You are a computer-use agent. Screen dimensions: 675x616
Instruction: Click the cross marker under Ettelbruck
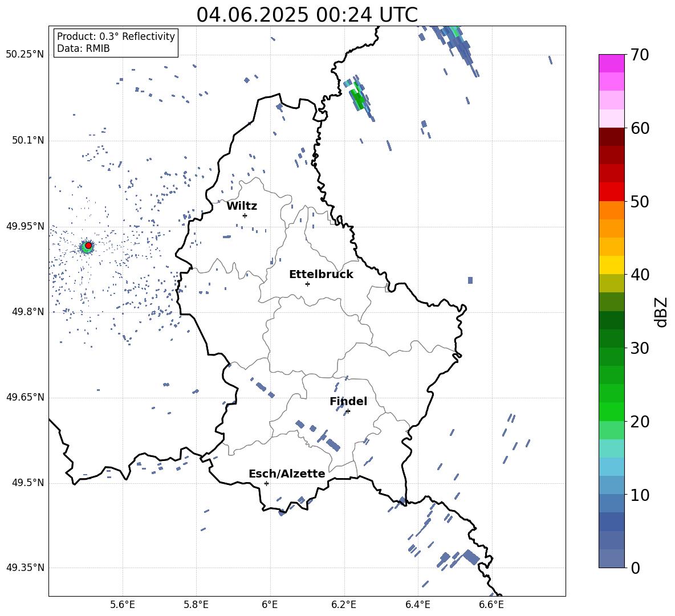coord(307,284)
